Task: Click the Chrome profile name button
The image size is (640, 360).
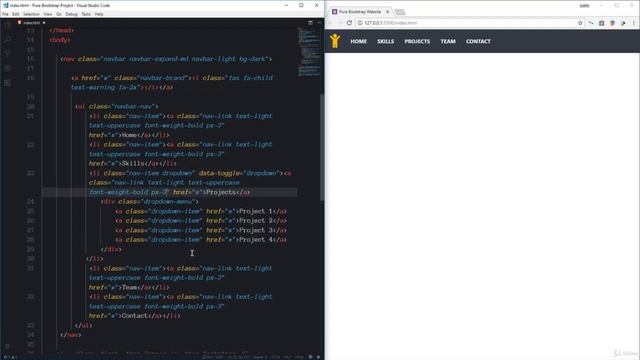Action: pos(584,5)
